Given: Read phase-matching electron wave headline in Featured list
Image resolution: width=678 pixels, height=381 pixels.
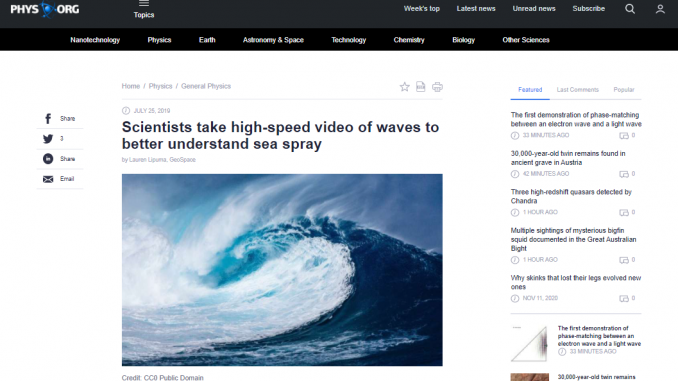Looking at the screenshot, I should [x=576, y=119].
